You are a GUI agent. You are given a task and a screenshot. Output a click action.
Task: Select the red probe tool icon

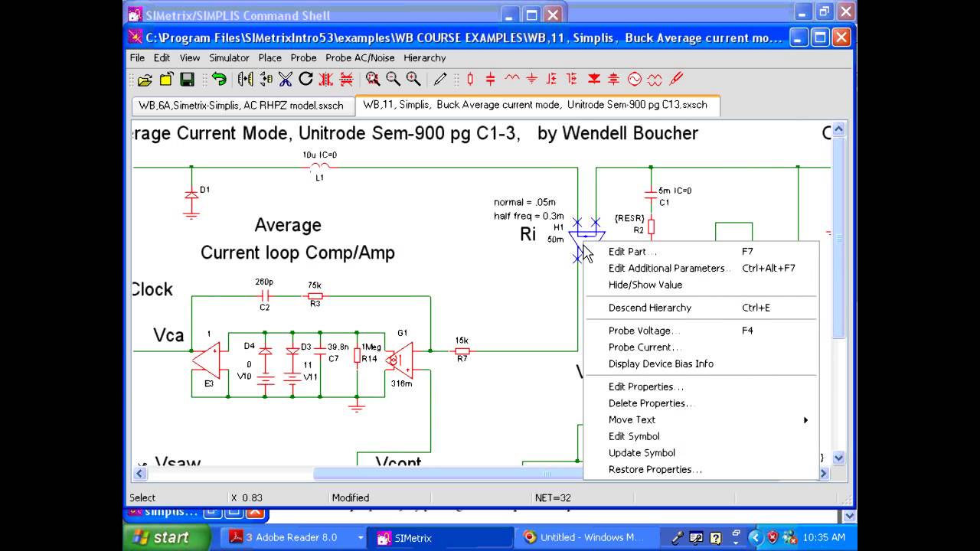[x=676, y=79]
